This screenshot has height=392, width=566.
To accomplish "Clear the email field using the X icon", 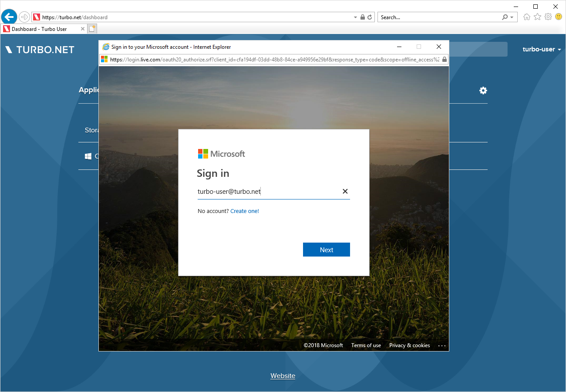I will [x=345, y=191].
